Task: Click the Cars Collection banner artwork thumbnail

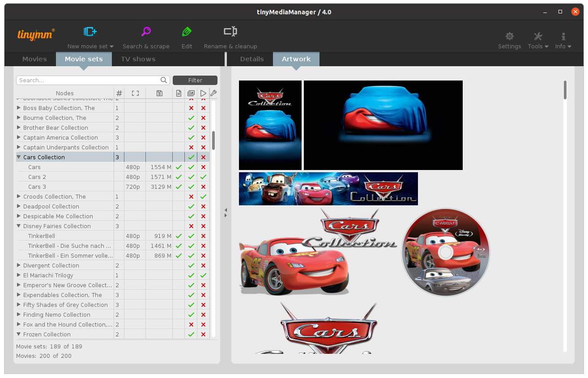Action: point(328,189)
